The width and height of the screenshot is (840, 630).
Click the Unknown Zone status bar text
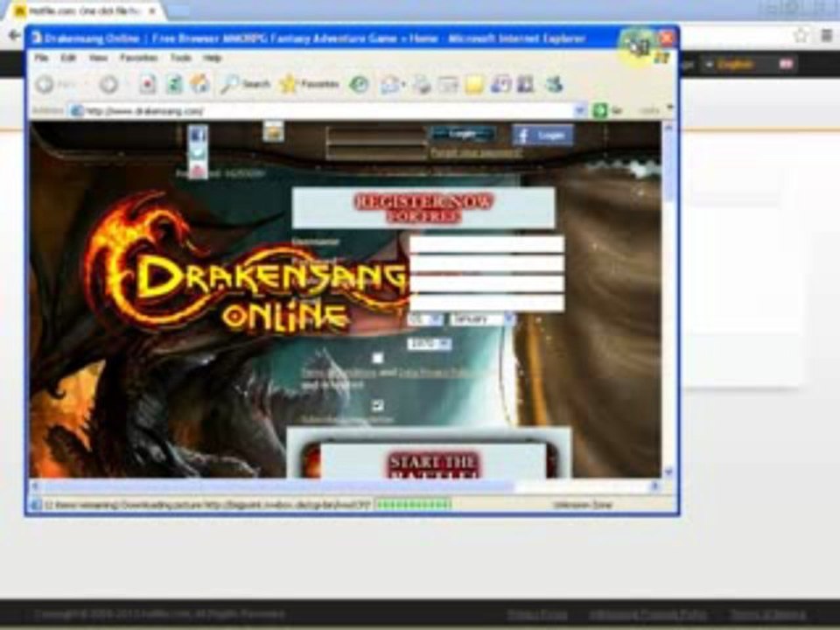tap(583, 505)
